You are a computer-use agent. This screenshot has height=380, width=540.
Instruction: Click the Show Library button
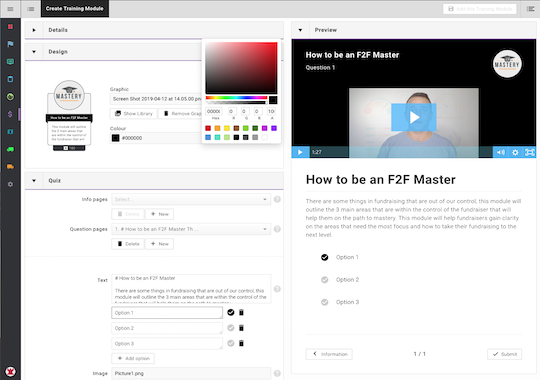pos(134,113)
